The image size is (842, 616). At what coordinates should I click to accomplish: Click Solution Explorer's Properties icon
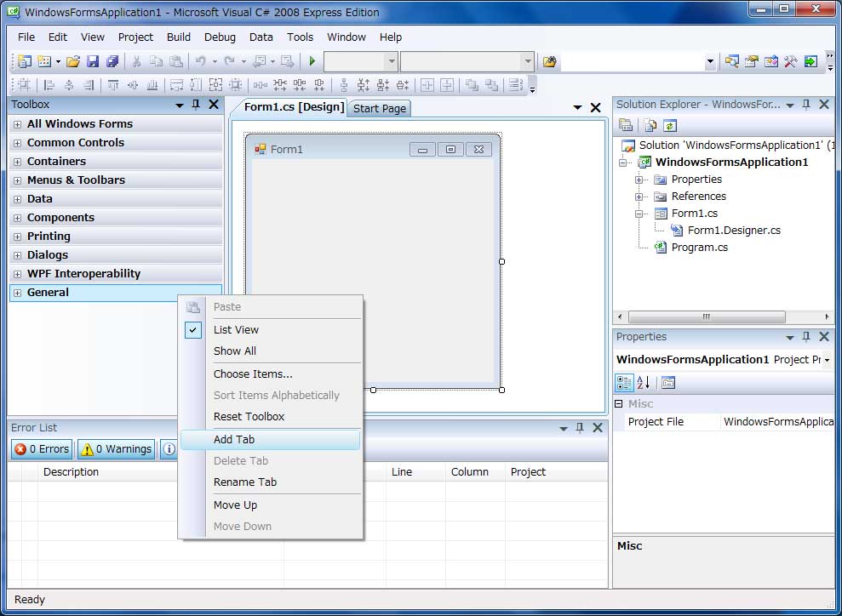[626, 126]
